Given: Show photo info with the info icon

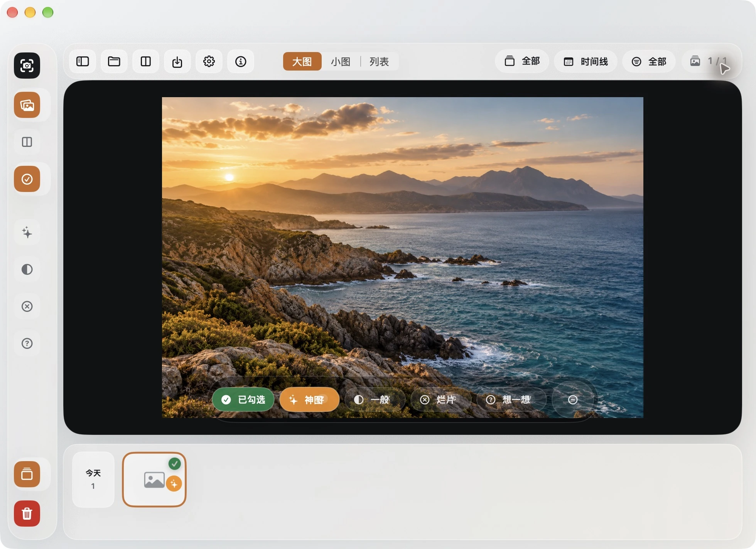Looking at the screenshot, I should pos(241,61).
